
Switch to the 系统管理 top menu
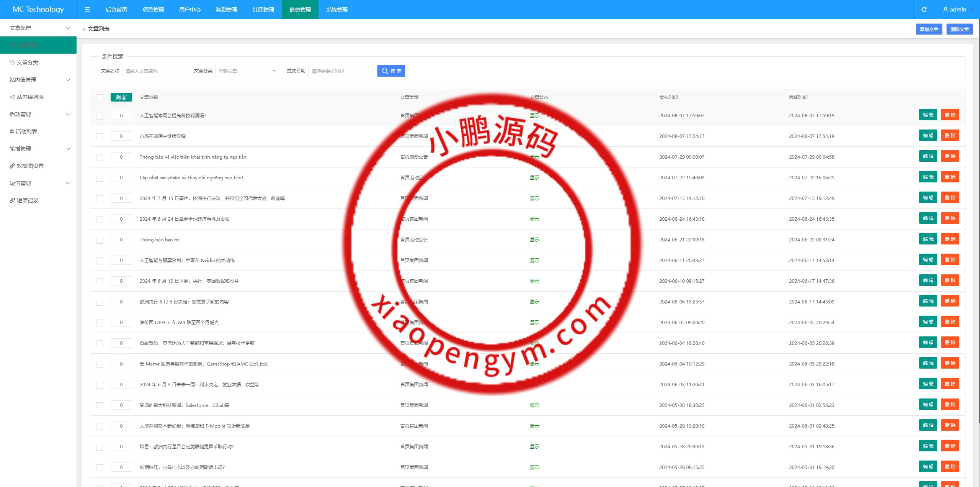pyautogui.click(x=337, y=10)
